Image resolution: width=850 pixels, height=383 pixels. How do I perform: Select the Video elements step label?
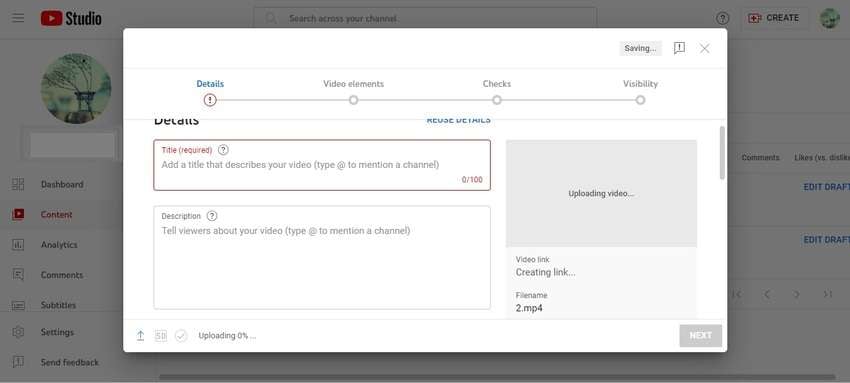point(353,84)
